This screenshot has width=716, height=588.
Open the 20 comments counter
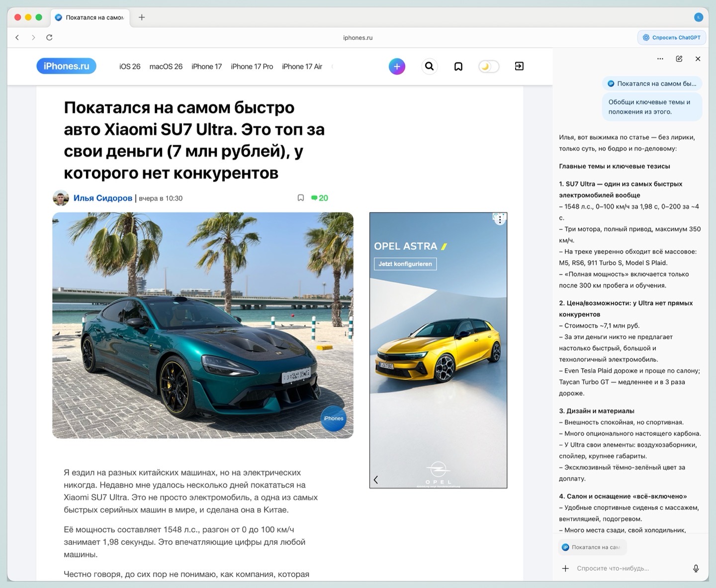pos(319,198)
